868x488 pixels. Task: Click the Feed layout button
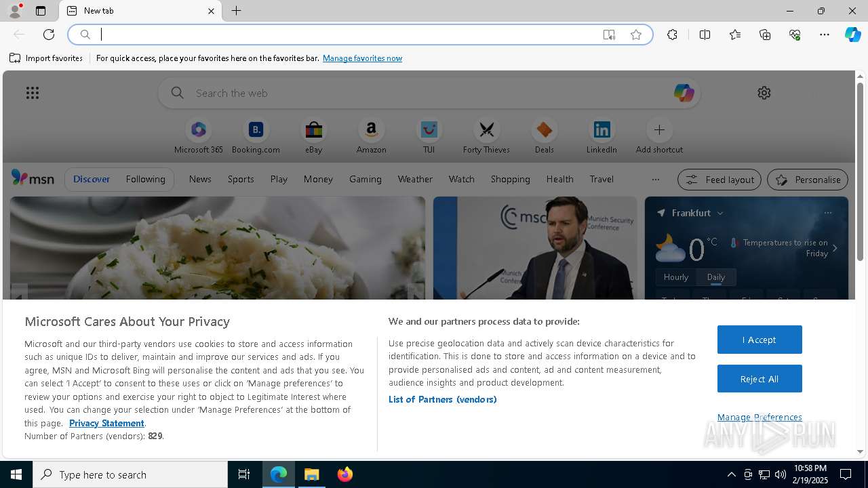(x=719, y=180)
